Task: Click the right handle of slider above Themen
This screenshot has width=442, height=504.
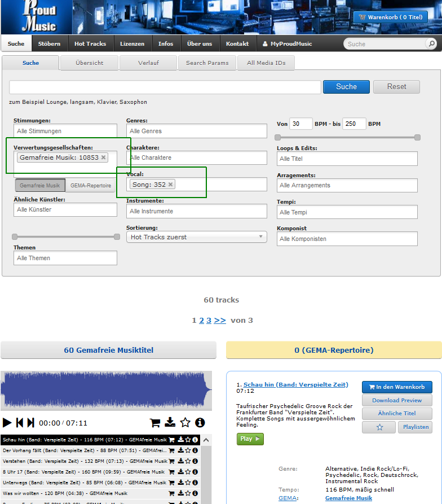Action: pyautogui.click(x=117, y=237)
